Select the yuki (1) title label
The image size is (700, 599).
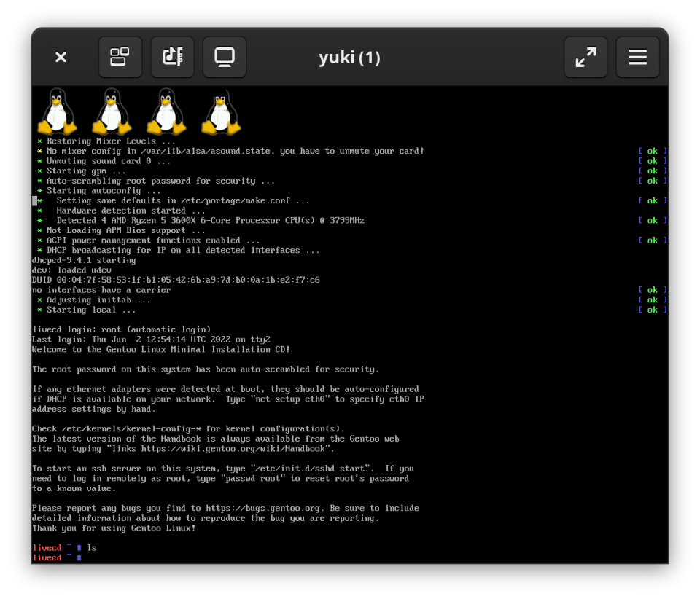click(350, 57)
